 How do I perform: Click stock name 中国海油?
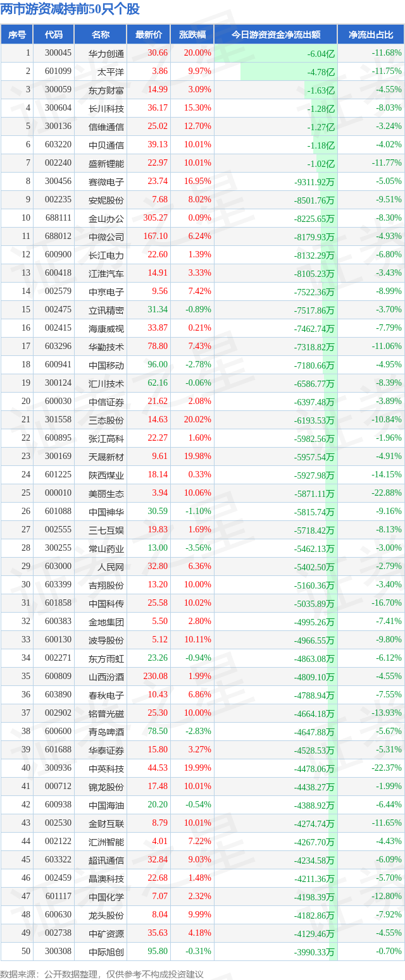point(107,805)
